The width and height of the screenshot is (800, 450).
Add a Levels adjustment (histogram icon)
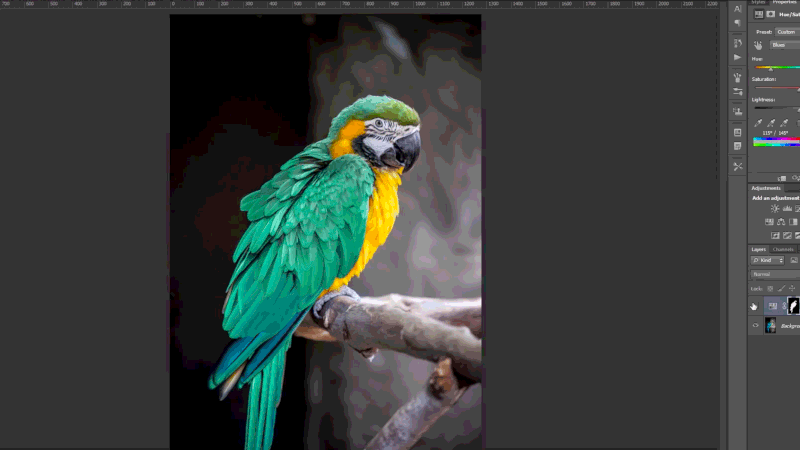[787, 209]
